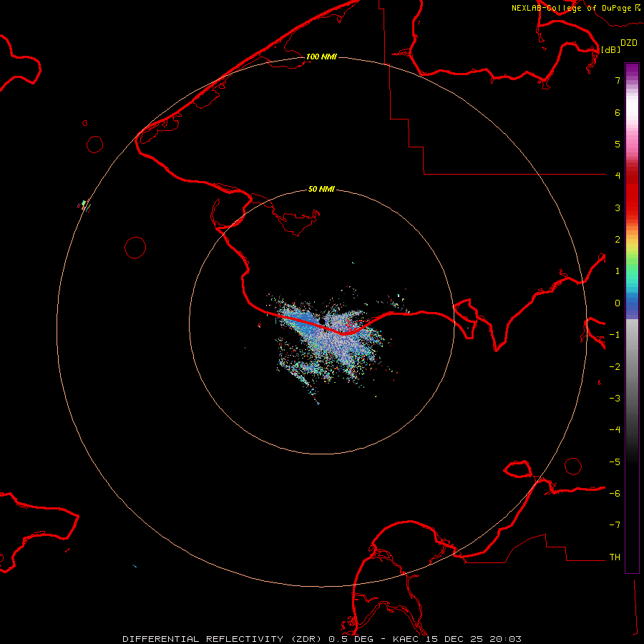Click the -6 value on the scale
The height and width of the screenshot is (644, 644).
tap(615, 494)
